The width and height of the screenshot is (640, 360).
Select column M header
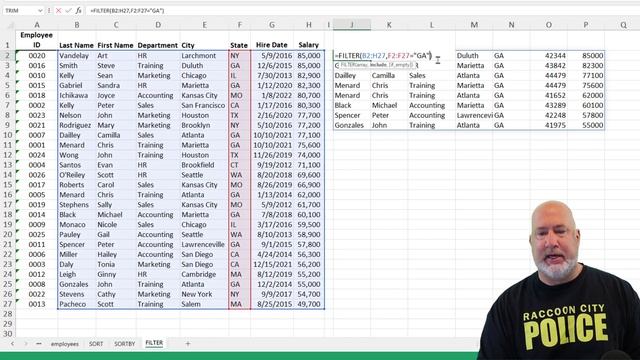click(474, 25)
